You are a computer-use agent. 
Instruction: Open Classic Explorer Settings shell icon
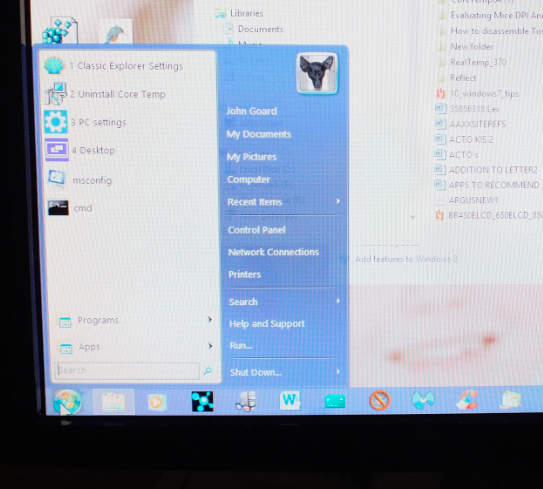(x=54, y=65)
